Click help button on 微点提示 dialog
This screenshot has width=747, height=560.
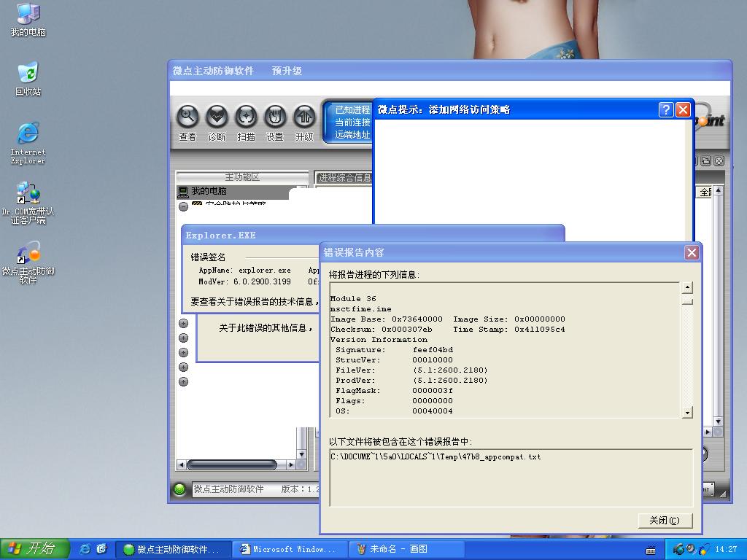point(666,109)
